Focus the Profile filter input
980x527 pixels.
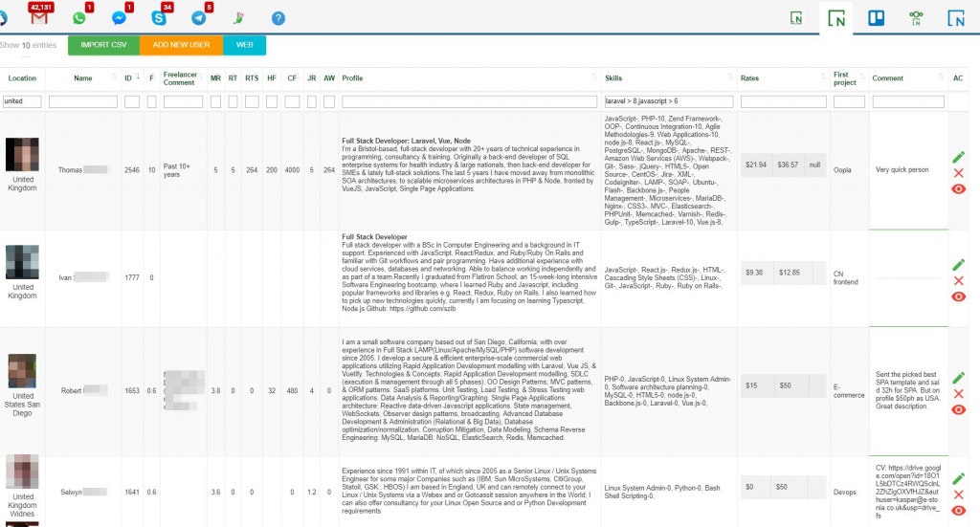coord(469,101)
